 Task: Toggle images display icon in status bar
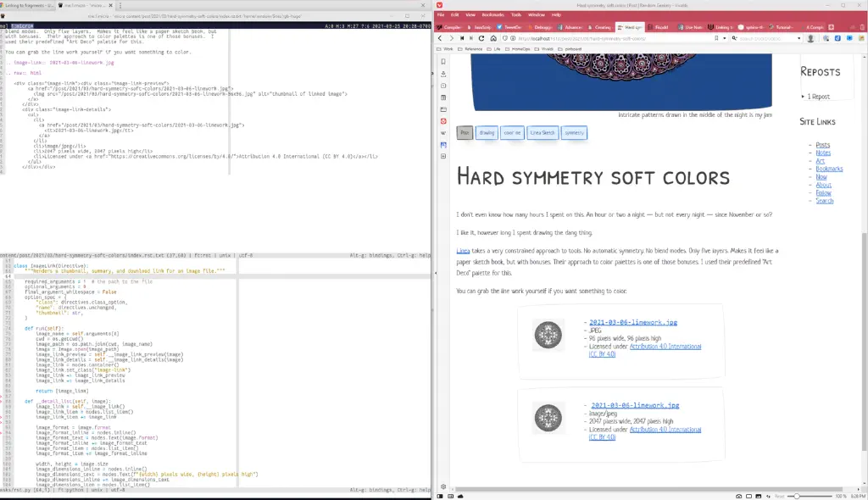click(759, 496)
